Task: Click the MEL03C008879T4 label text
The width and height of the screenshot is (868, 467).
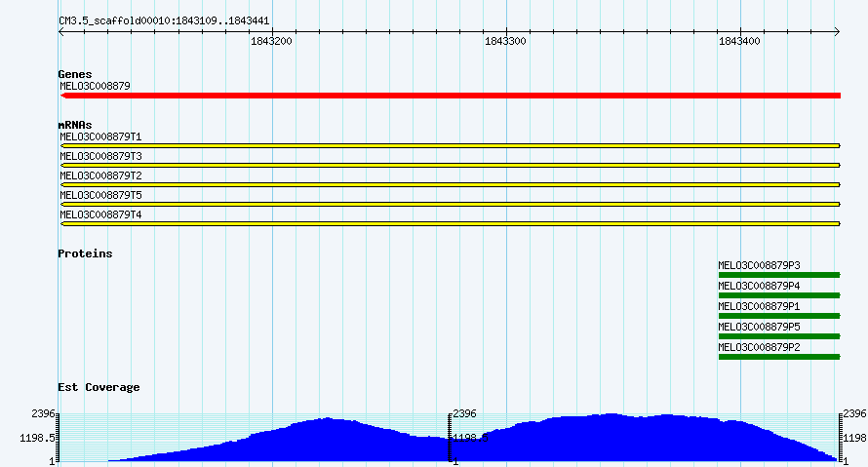Action: point(100,214)
